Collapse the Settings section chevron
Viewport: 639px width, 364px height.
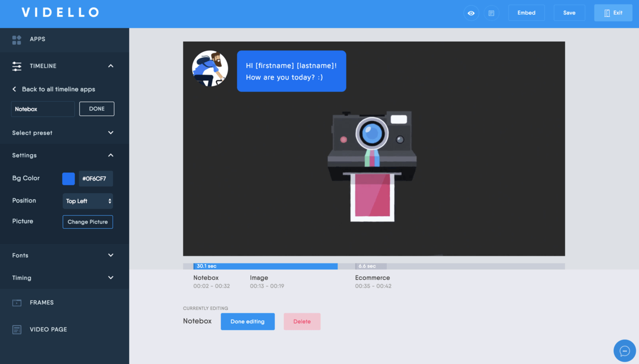pyautogui.click(x=111, y=155)
